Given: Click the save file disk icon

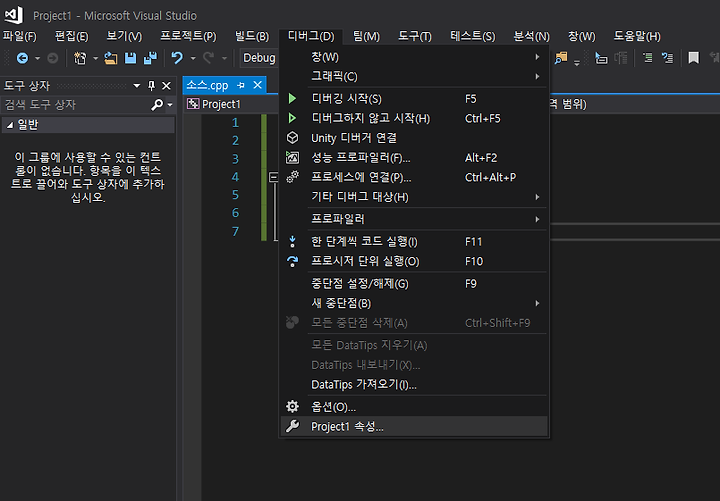Looking at the screenshot, I should [x=131, y=58].
